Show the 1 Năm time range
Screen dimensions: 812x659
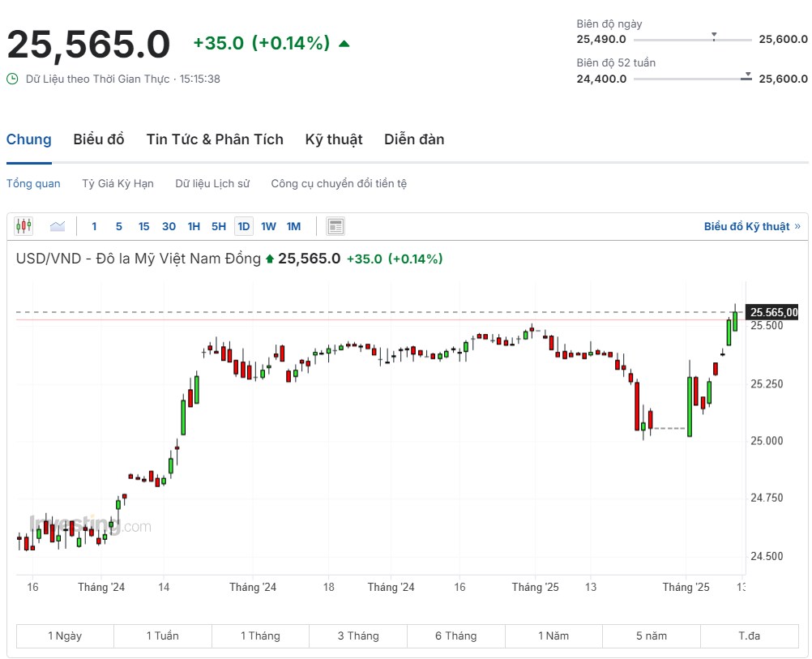click(553, 635)
